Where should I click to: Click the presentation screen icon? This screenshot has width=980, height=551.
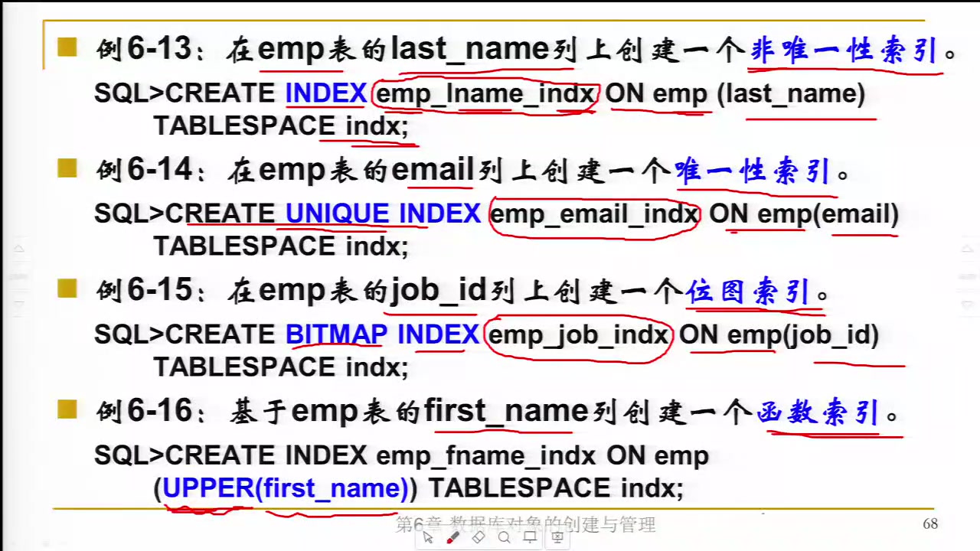click(x=530, y=538)
